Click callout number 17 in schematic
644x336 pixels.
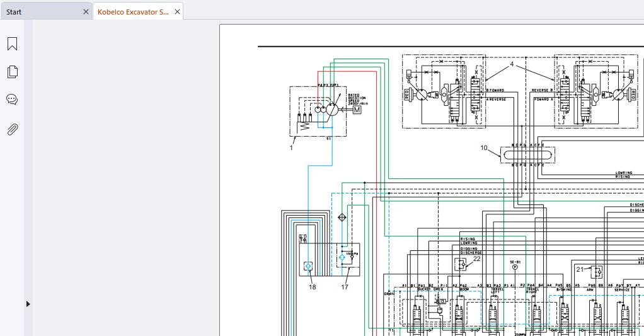[x=345, y=287]
